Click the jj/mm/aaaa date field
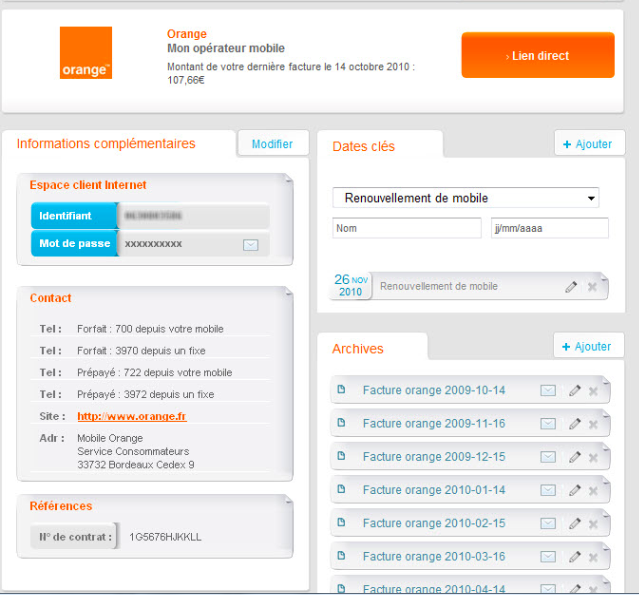 (x=549, y=228)
